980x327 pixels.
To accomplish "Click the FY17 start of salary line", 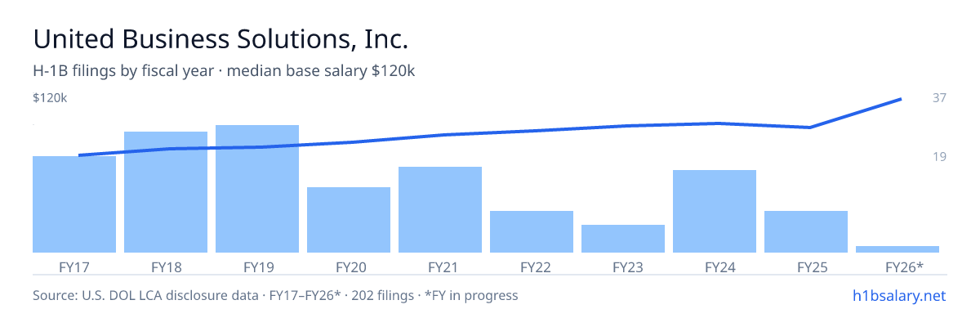I will 79,155.
